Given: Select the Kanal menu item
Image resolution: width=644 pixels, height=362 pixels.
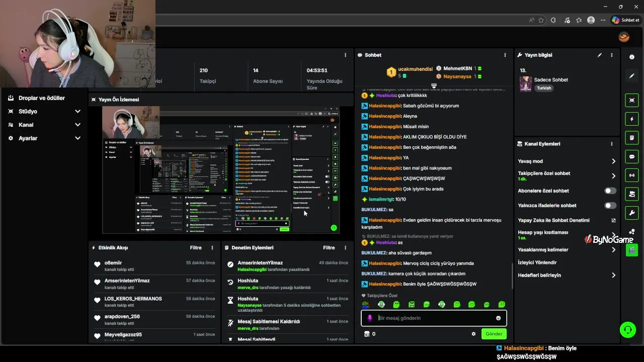Looking at the screenshot, I should coord(26,125).
